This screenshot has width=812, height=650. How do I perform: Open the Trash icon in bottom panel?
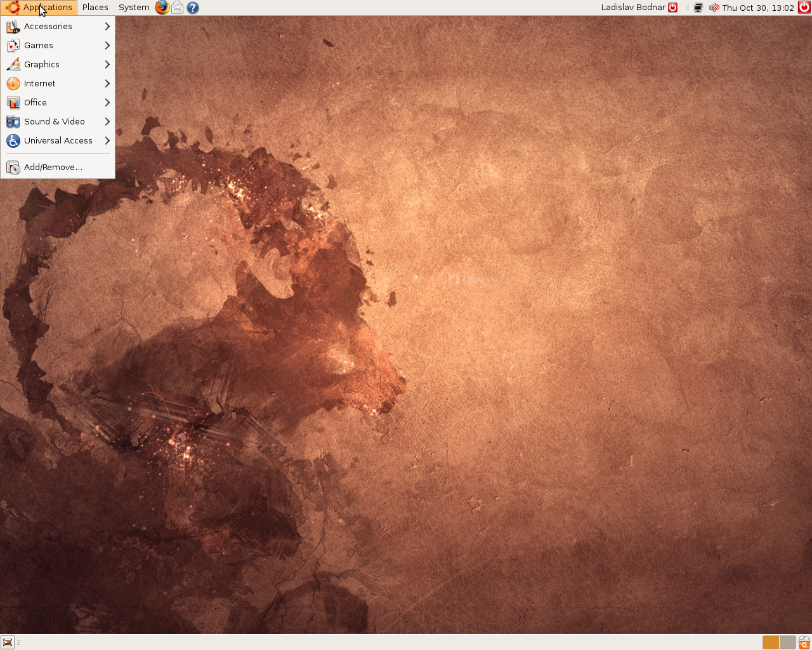804,642
